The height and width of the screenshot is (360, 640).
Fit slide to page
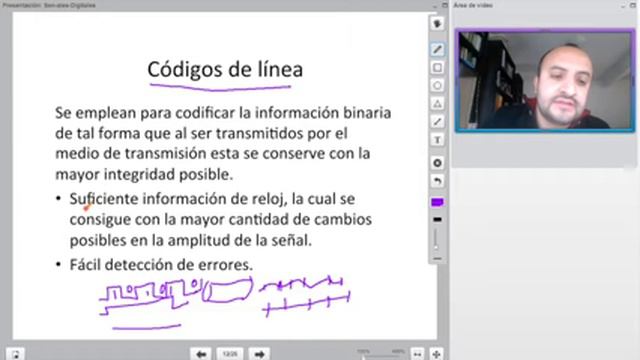click(x=436, y=354)
